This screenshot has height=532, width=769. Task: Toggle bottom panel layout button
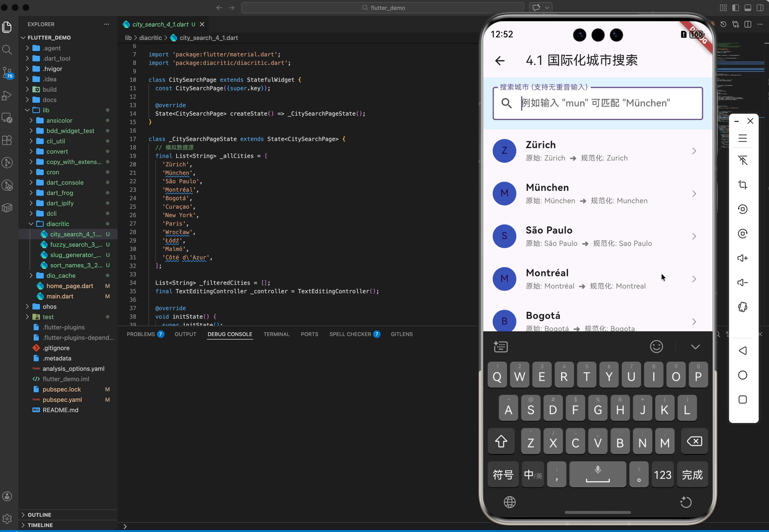click(748, 8)
